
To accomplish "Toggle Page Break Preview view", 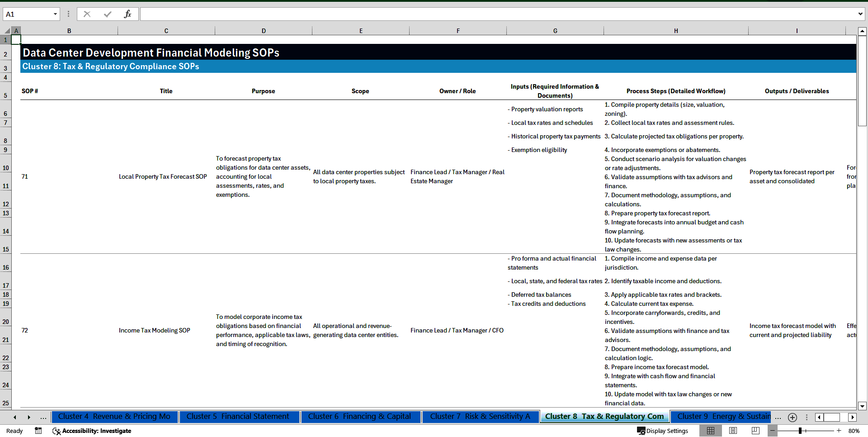I will point(755,431).
